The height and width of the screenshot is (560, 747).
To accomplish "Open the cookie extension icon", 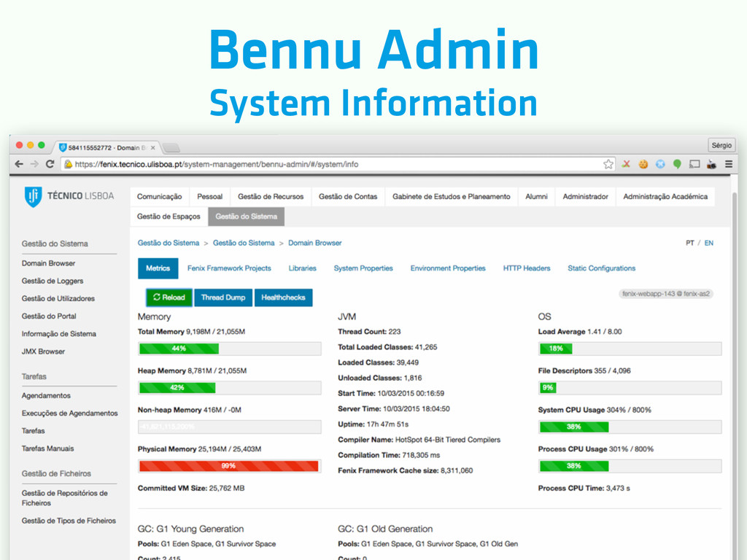I will [643, 164].
